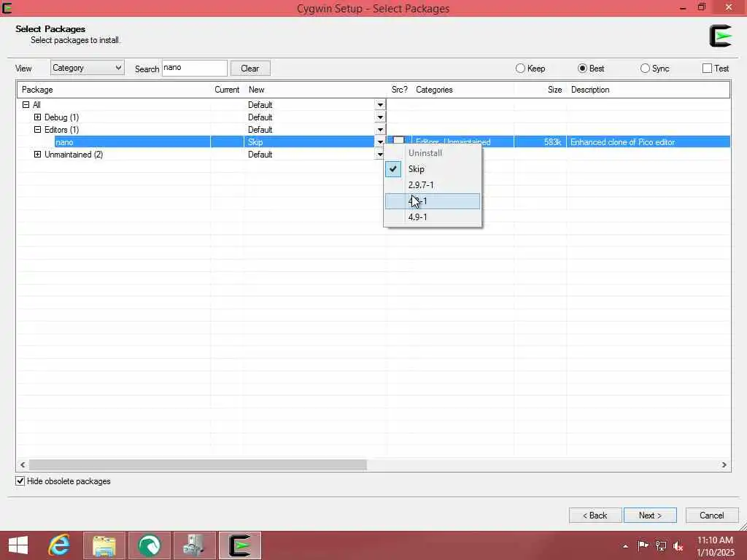The width and height of the screenshot is (747, 560).
Task: Open the View Category dropdown
Action: coord(88,68)
